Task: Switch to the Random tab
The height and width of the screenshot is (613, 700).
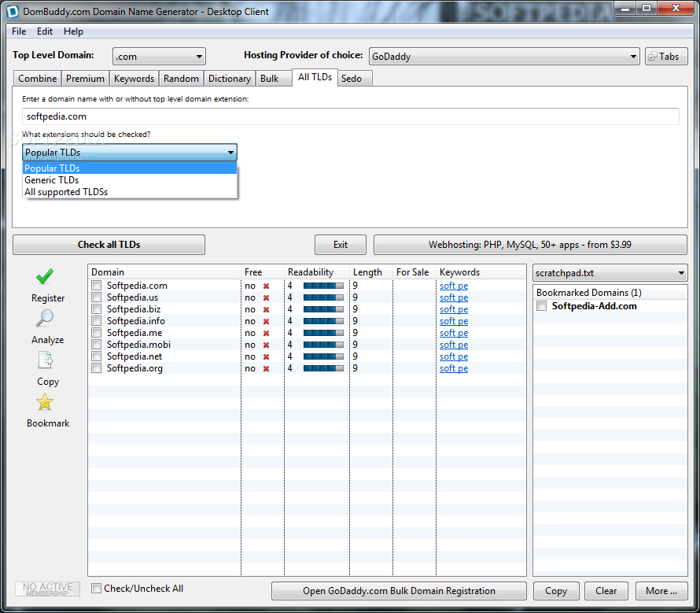Action: pyautogui.click(x=181, y=79)
